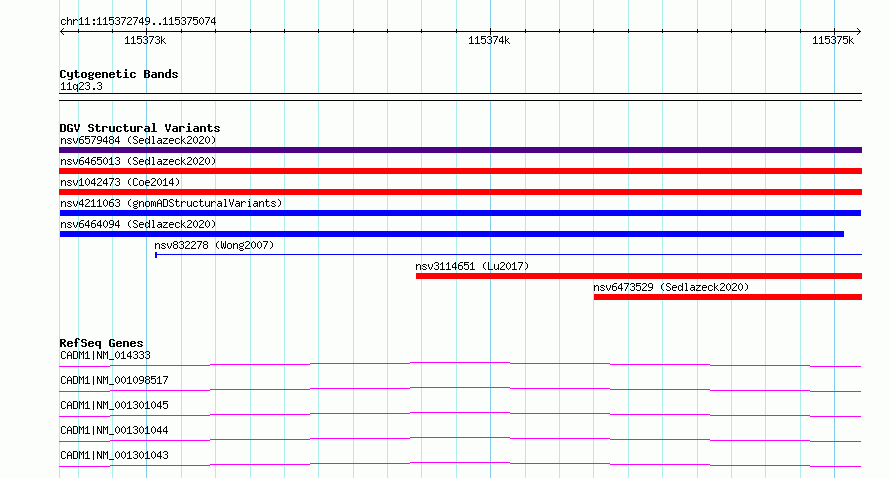The image size is (890, 478).
Task: Click the red nsv3114651 Lu2017 bar
Action: 639,276
